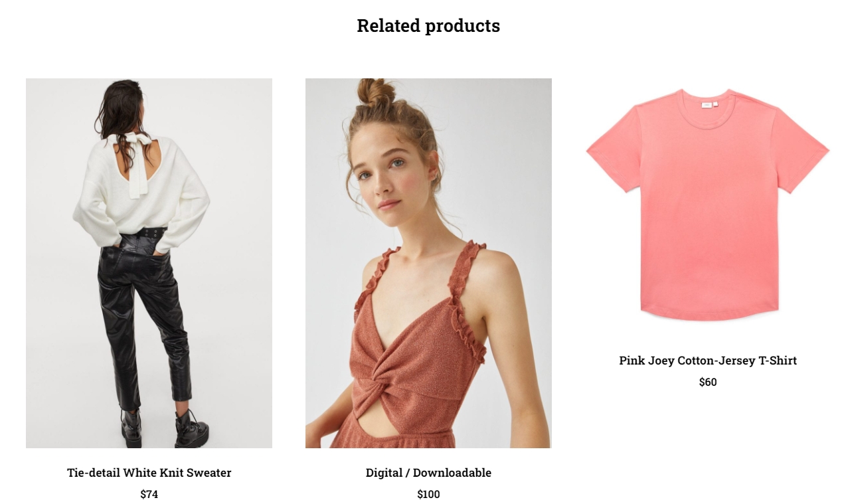This screenshot has width=848, height=504.
Task: Click the Tie-detail White Knit Sweater title
Action: [x=149, y=473]
